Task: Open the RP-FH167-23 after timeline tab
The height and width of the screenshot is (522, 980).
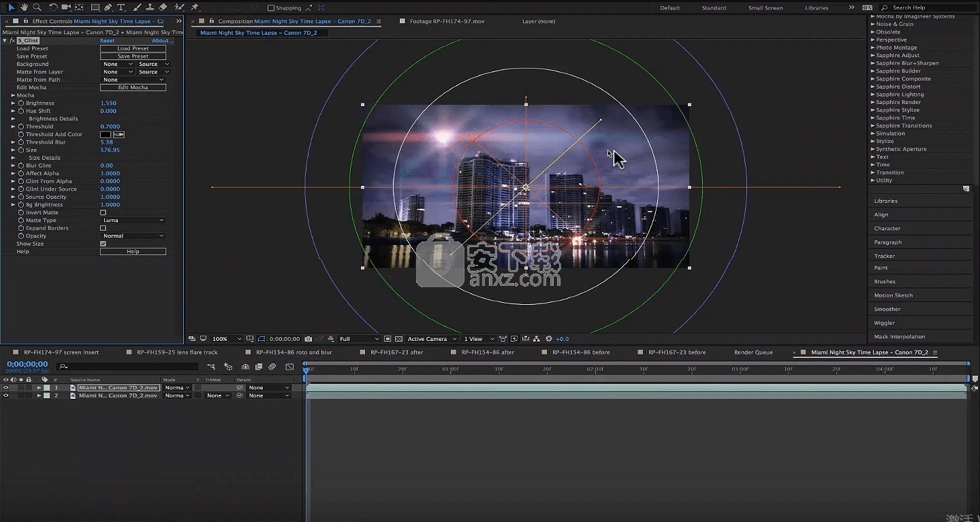Action: tap(397, 353)
